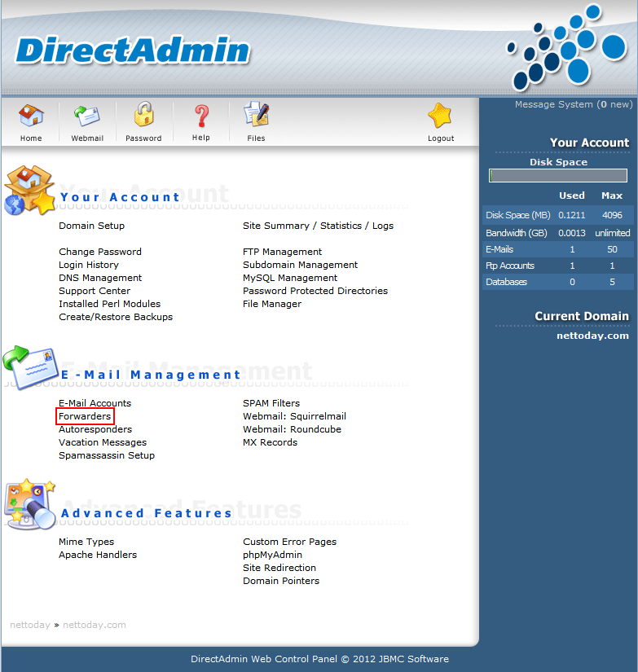
Task: Click nettoday.com under Current Domain
Action: [x=593, y=336]
